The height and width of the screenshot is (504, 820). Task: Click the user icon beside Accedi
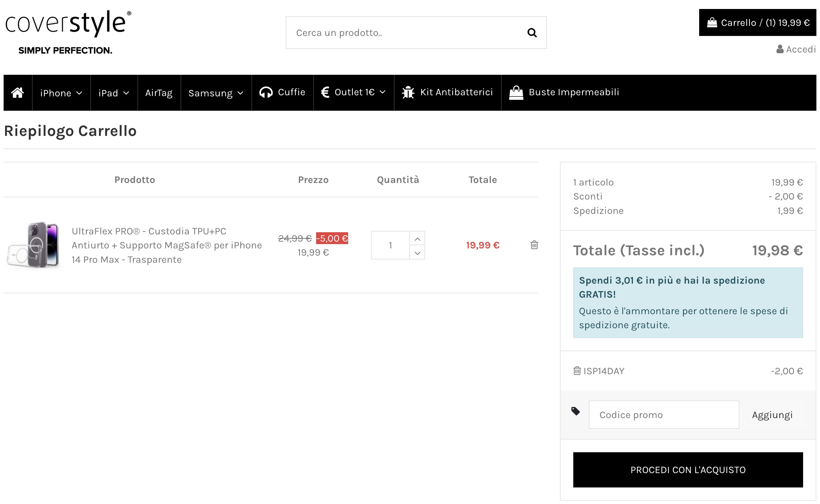pos(780,49)
